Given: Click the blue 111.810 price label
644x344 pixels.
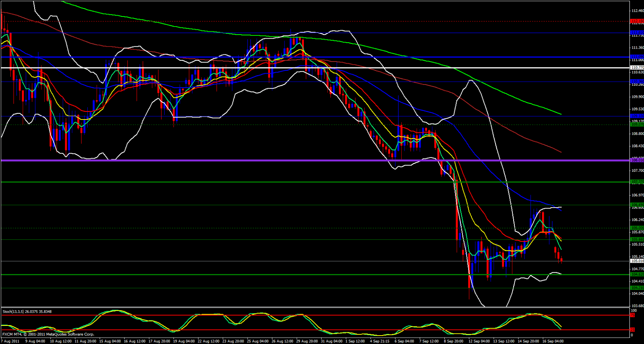Looking at the screenshot, I should (637, 33).
